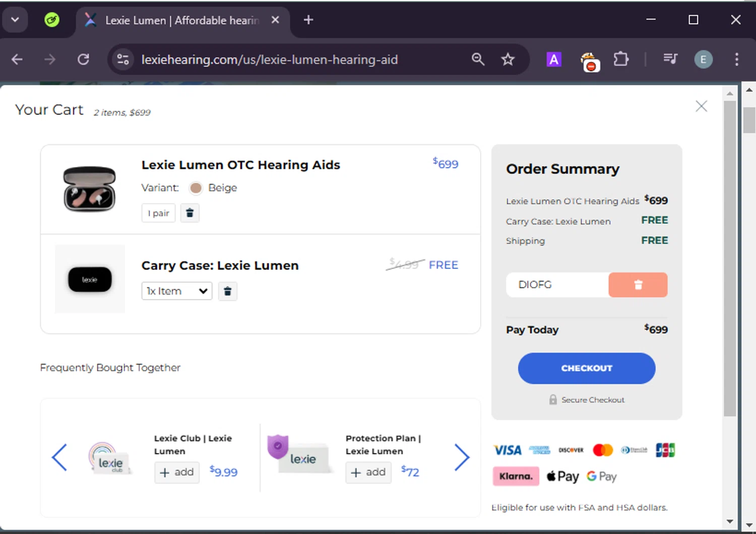The width and height of the screenshot is (756, 534).
Task: Click the Pay Today label
Action: click(532, 330)
